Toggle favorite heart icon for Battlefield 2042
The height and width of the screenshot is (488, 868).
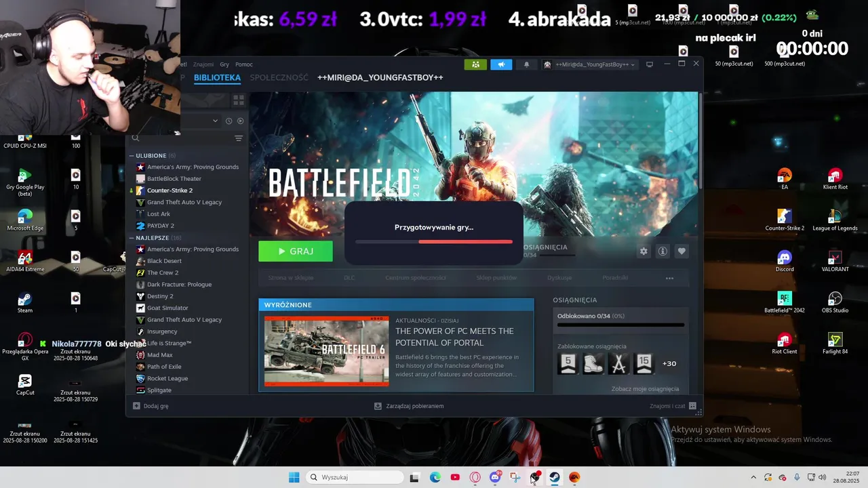click(x=682, y=251)
